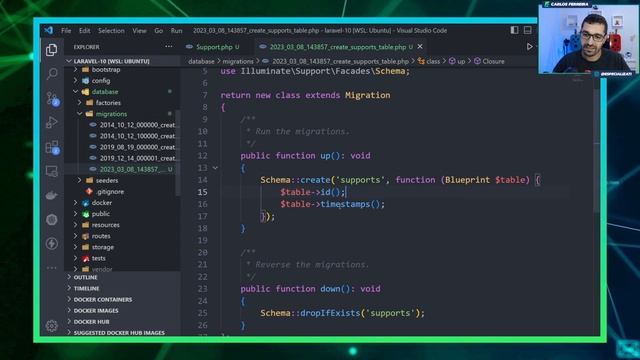This screenshot has width=640, height=360.
Task: Expand the public folder
Action: point(100,214)
